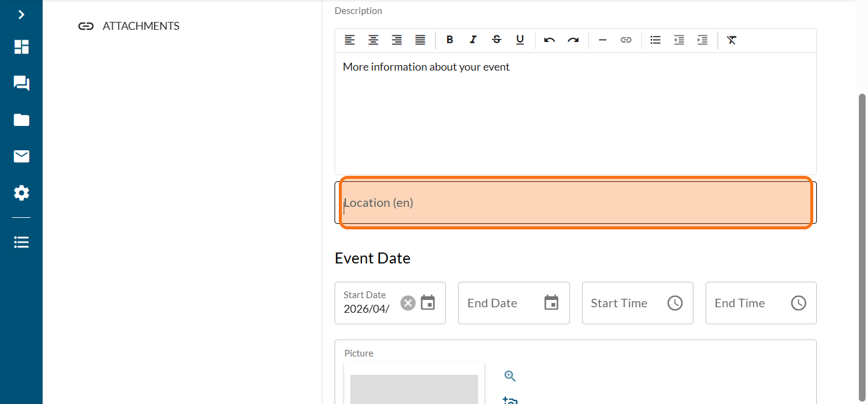
Task: Insert a bulleted list in the description
Action: point(655,40)
